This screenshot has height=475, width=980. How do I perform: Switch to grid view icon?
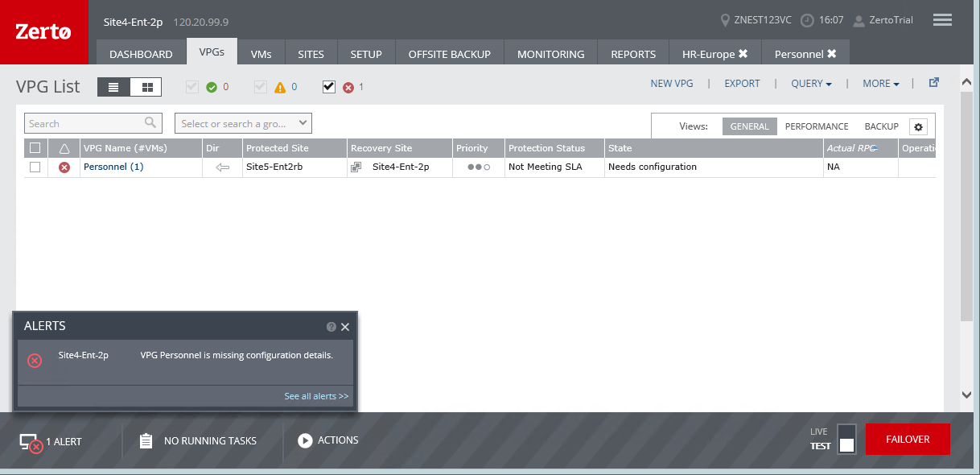[147, 87]
